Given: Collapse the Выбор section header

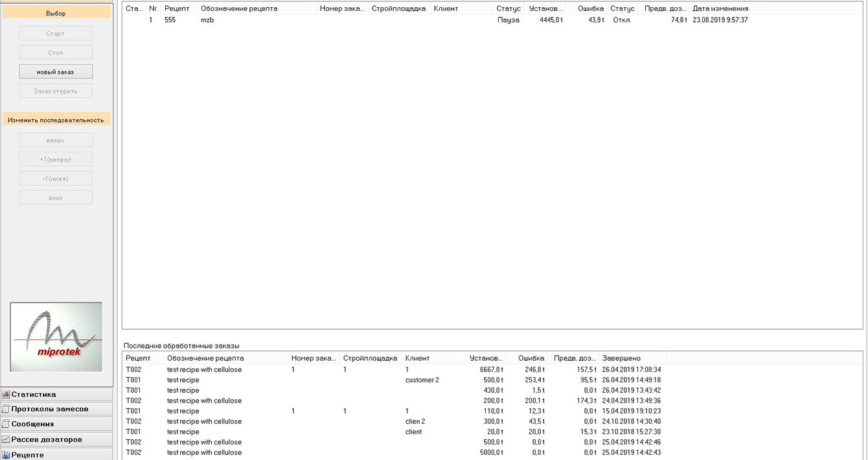Looking at the screenshot, I should [56, 13].
